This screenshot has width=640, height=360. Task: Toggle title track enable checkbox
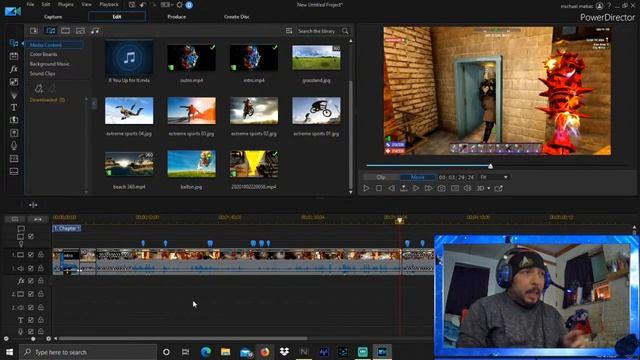[31, 320]
